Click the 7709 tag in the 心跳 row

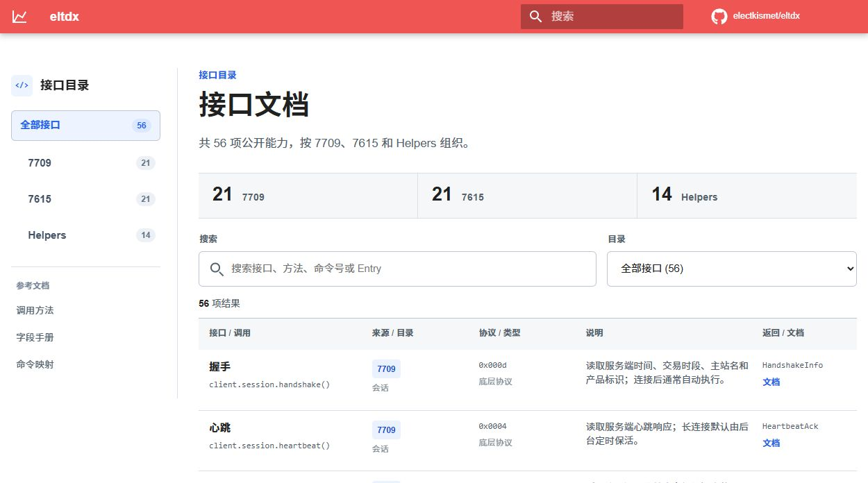(386, 430)
